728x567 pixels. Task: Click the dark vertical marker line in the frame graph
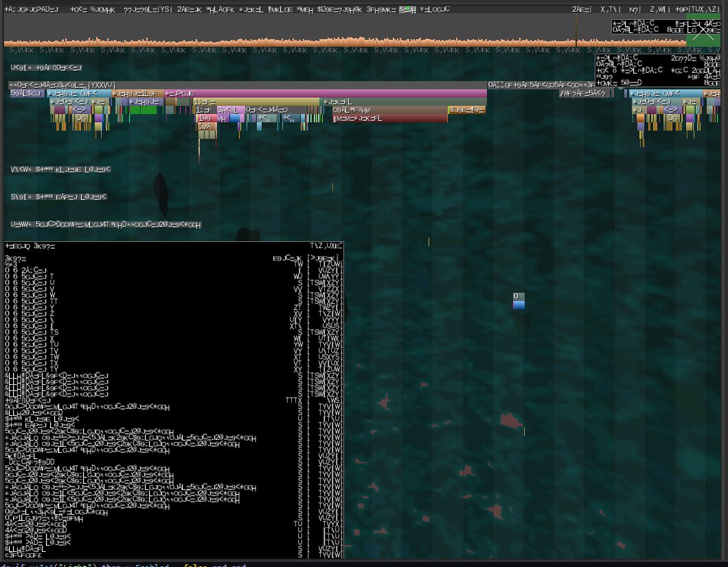click(576, 30)
